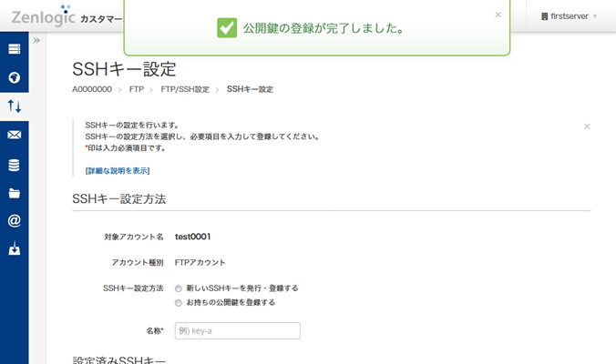This screenshot has width=616, height=364.
Task: Go to A0000000 breadcrumb
Action: pos(92,89)
